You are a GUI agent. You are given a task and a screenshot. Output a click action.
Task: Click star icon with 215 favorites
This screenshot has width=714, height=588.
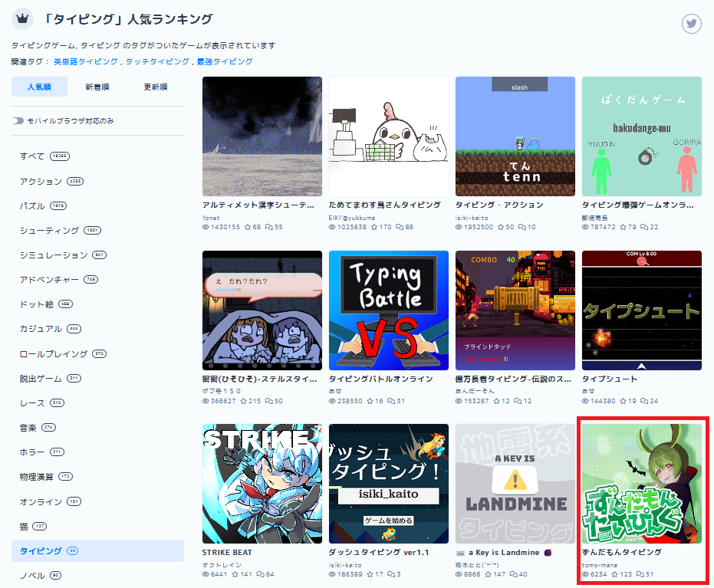pyautogui.click(x=244, y=401)
